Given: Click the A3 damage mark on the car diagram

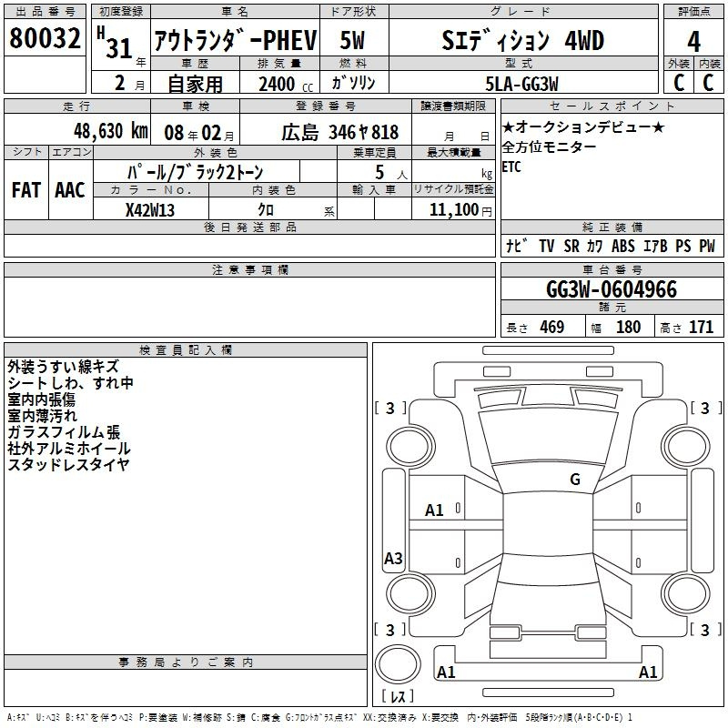Looking at the screenshot, I should tap(393, 559).
